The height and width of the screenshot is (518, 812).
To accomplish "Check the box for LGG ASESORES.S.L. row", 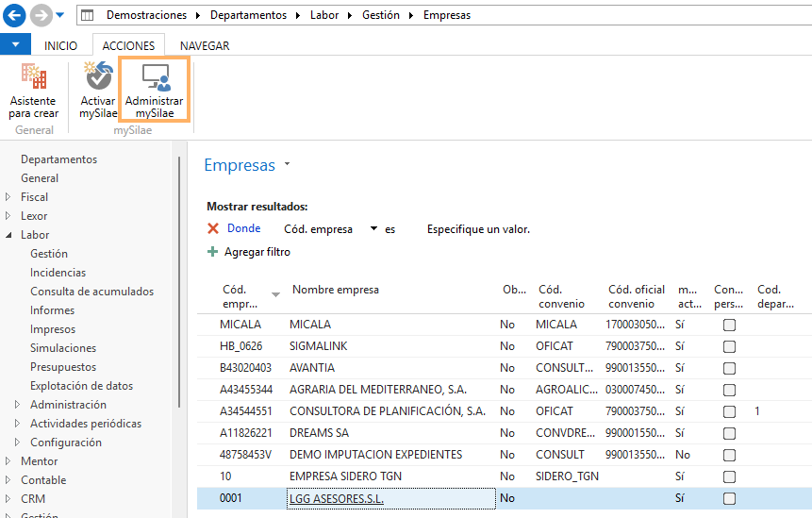I will pyautogui.click(x=729, y=498).
